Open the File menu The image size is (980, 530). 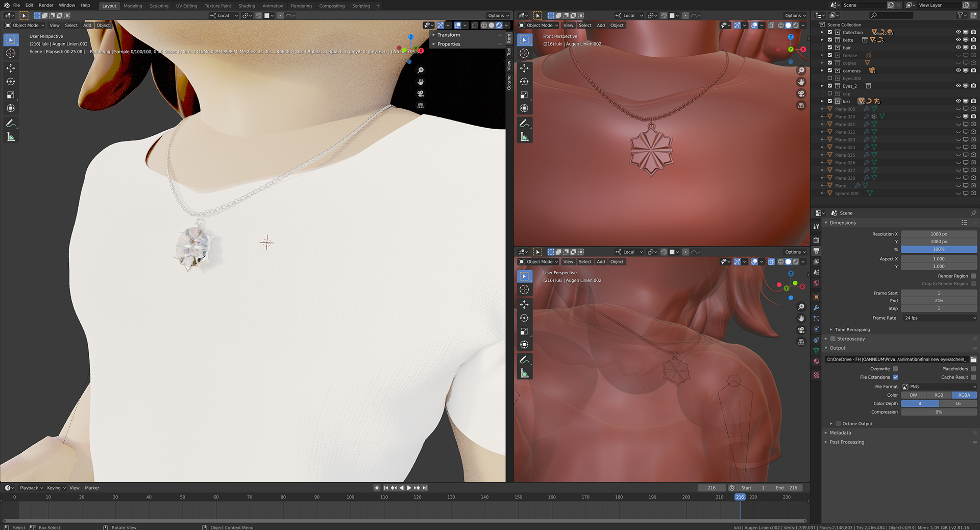point(16,5)
